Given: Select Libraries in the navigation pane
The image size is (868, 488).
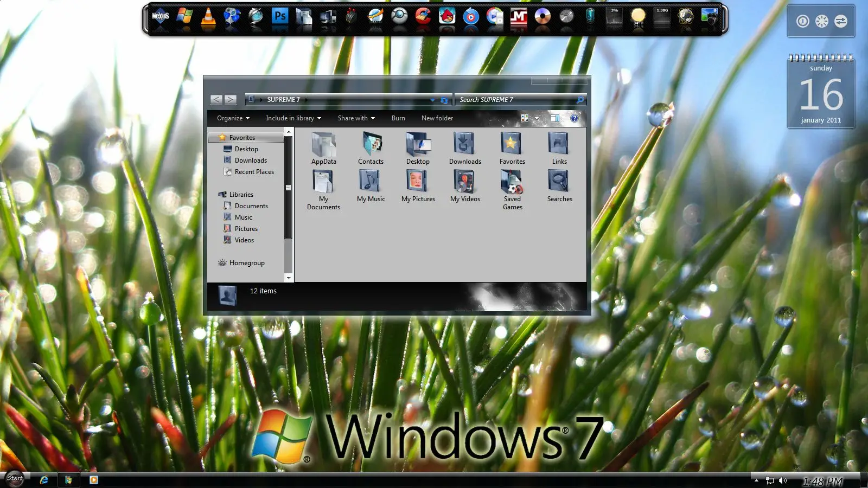Looking at the screenshot, I should [x=236, y=195].
